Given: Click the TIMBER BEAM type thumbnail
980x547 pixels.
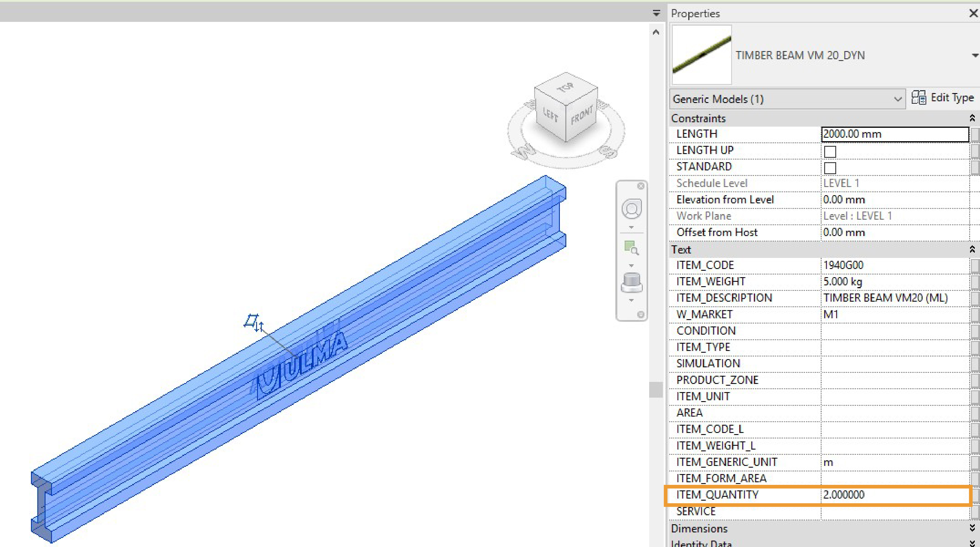Looking at the screenshot, I should (x=702, y=55).
